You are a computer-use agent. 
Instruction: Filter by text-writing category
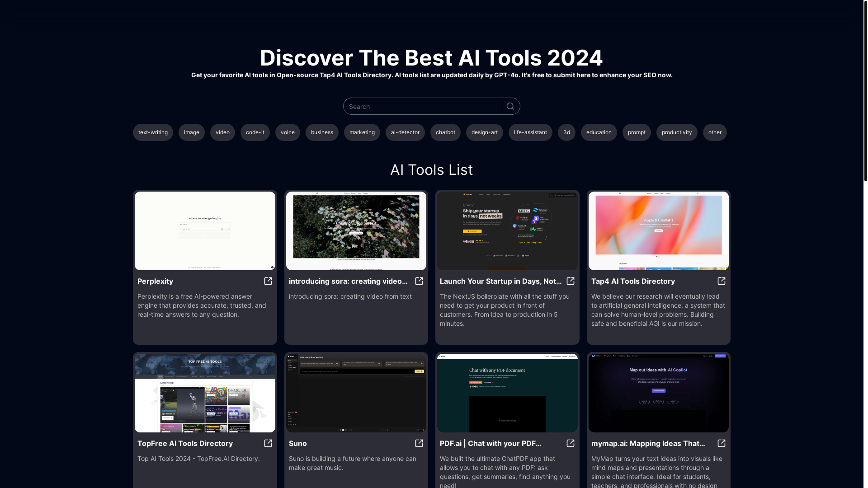point(153,132)
